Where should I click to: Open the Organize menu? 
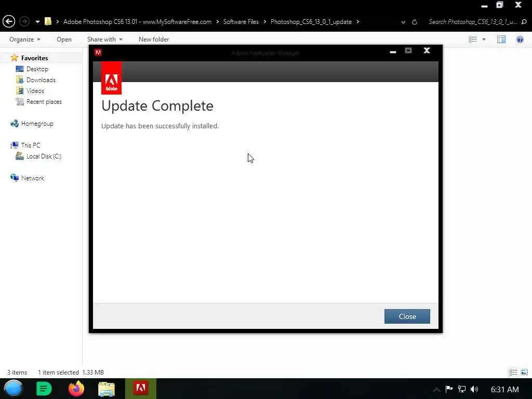click(25, 39)
